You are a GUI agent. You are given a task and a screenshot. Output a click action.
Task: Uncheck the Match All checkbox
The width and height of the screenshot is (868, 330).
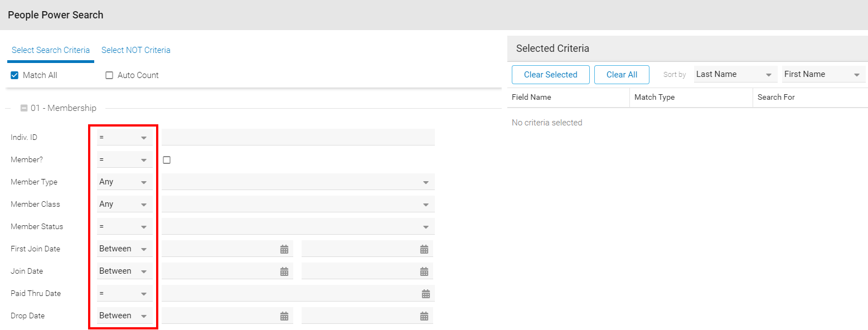tap(15, 75)
